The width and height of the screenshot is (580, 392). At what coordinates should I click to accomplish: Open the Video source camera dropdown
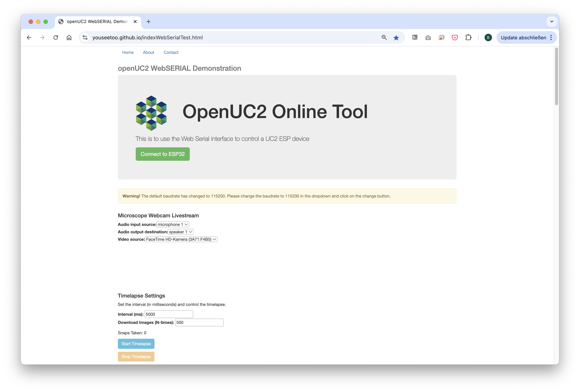181,239
